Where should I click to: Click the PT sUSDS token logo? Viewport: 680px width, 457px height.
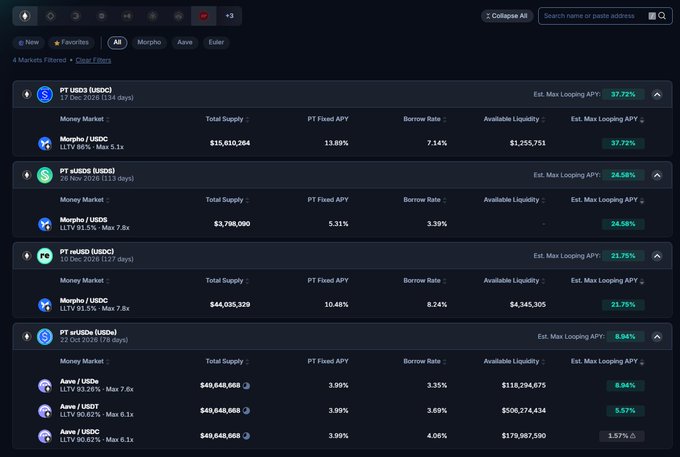pyautogui.click(x=45, y=175)
